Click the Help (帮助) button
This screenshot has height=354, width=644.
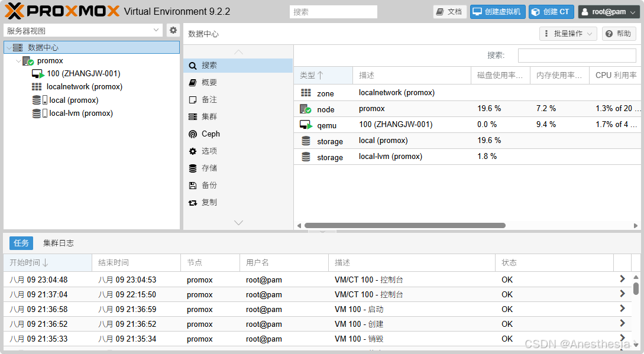(x=619, y=34)
